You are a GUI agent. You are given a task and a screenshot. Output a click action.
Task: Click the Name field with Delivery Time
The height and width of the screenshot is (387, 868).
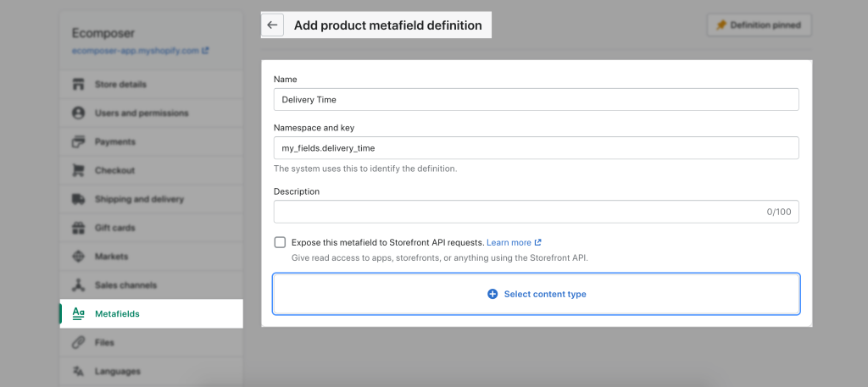[537, 100]
